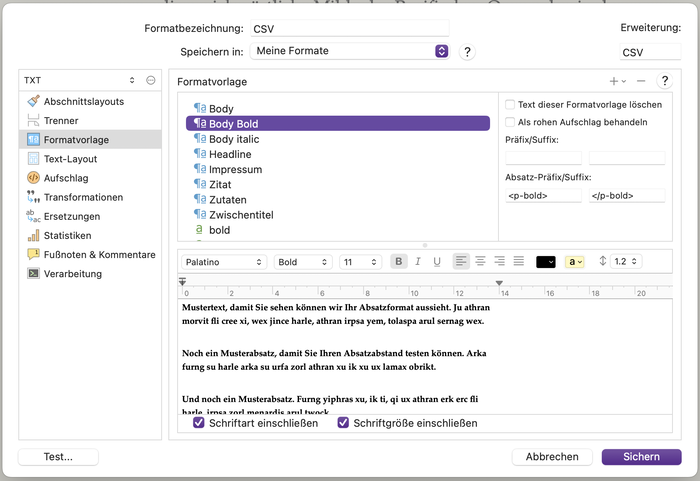Click the Erweiterung CSV field
The height and width of the screenshot is (481, 700).
tap(650, 52)
